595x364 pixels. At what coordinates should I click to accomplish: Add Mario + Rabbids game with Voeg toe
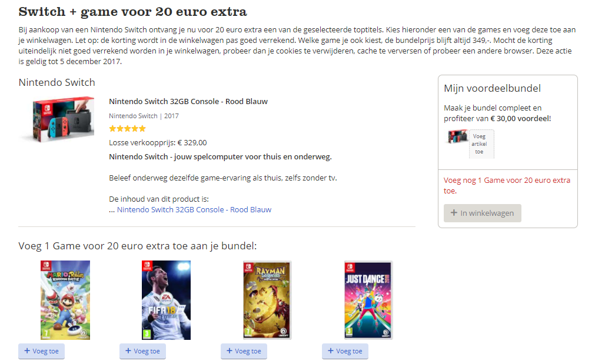[41, 351]
